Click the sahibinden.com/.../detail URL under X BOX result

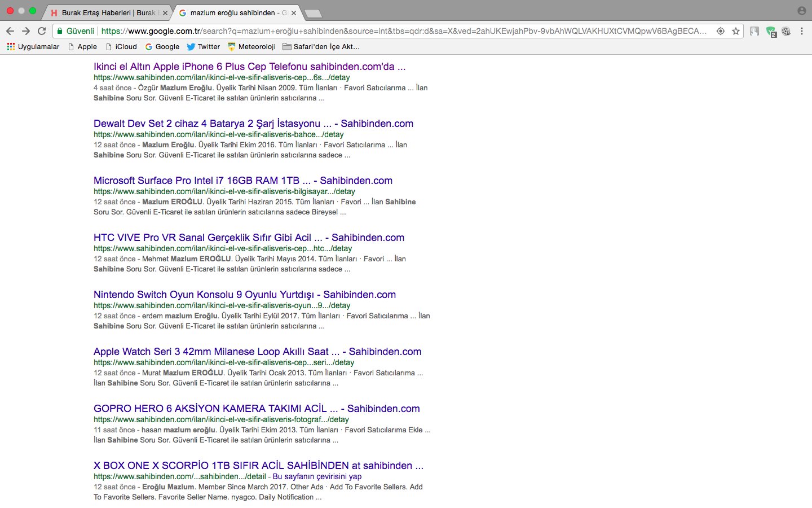[179, 476]
